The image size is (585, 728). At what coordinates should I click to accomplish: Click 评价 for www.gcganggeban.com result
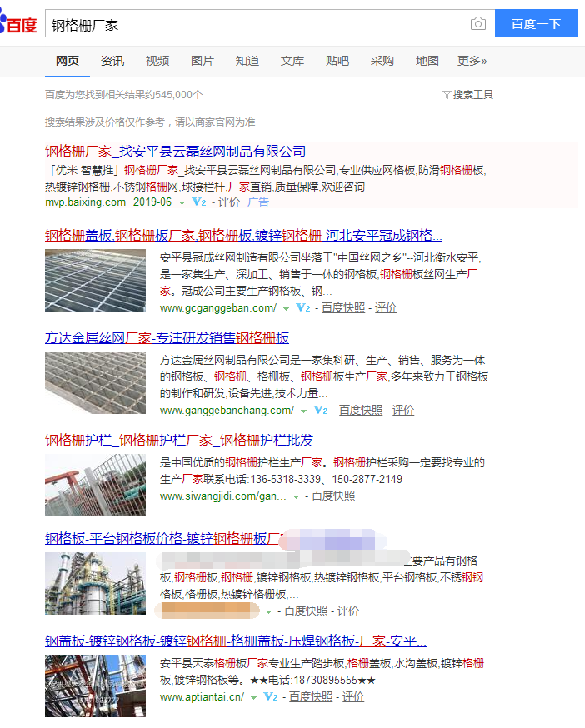[x=386, y=308]
